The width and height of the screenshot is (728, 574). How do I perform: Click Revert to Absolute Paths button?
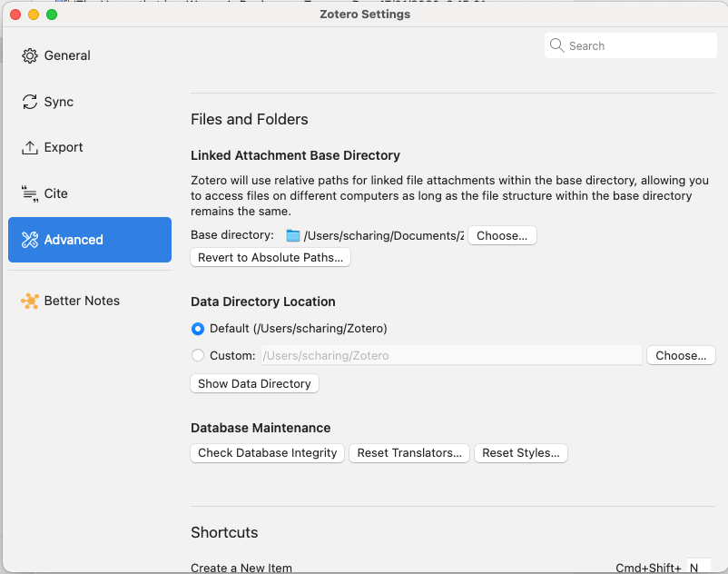click(271, 257)
